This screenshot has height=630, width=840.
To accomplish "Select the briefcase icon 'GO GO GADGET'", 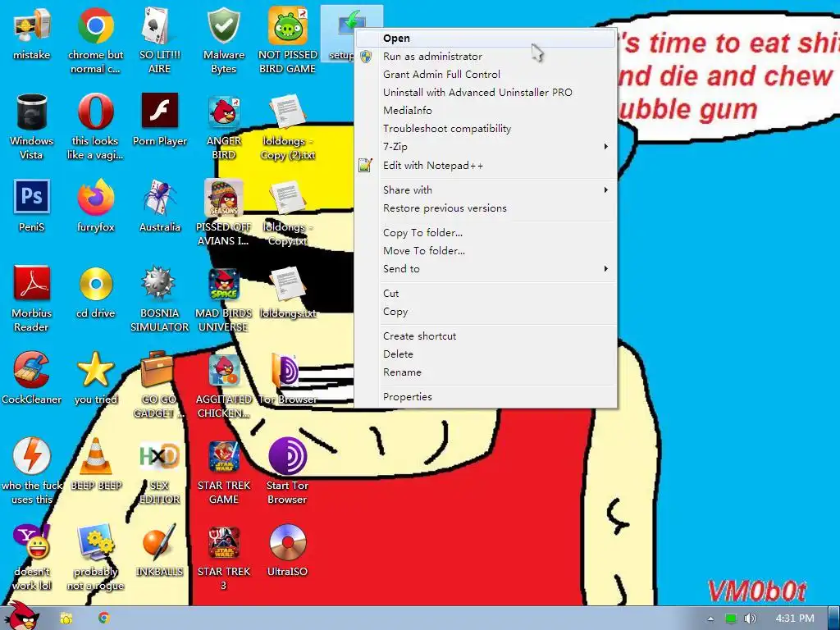I will (160, 386).
